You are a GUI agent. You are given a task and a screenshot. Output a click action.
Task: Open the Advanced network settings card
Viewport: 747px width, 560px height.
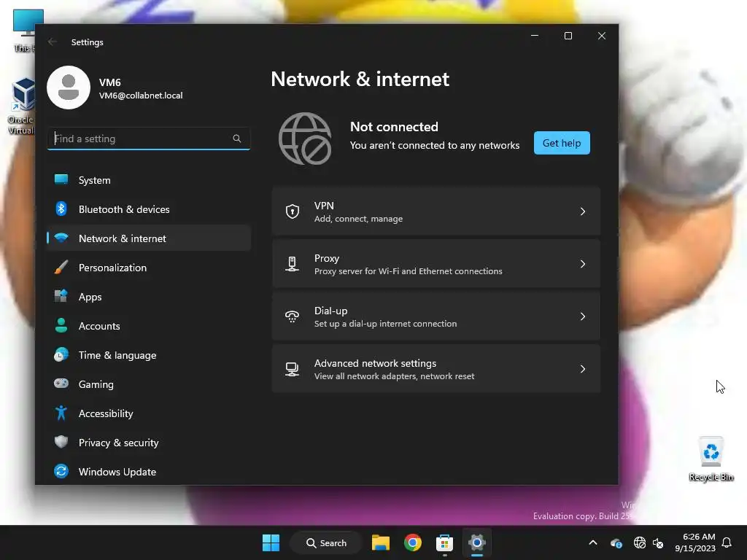(x=436, y=369)
